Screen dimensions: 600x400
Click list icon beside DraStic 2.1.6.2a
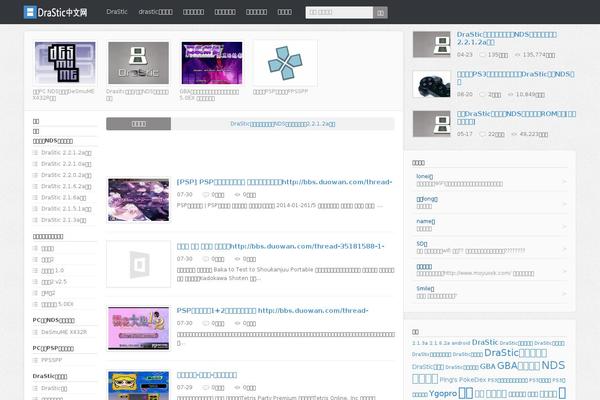(x=35, y=186)
